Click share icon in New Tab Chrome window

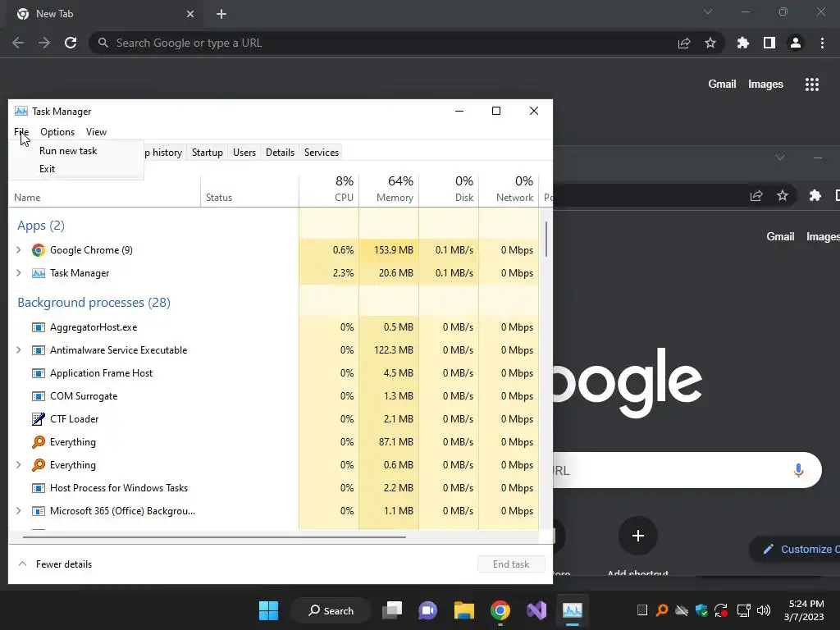pyautogui.click(x=684, y=43)
